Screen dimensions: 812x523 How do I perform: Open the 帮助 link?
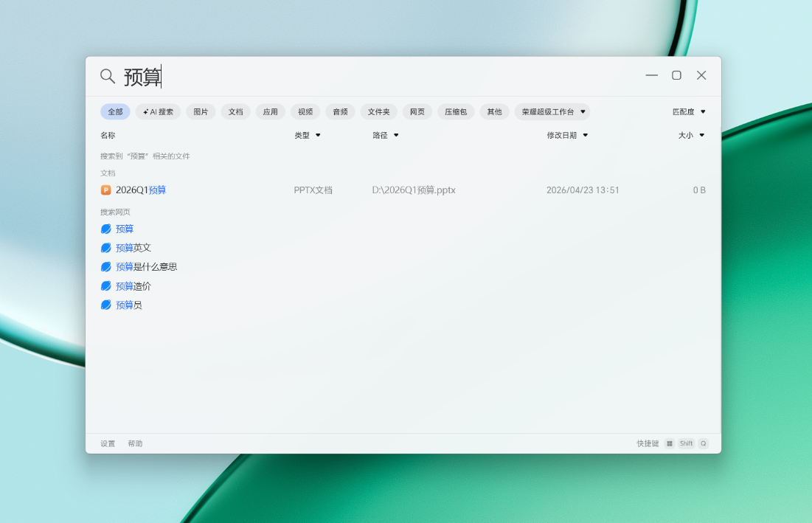pyautogui.click(x=135, y=444)
